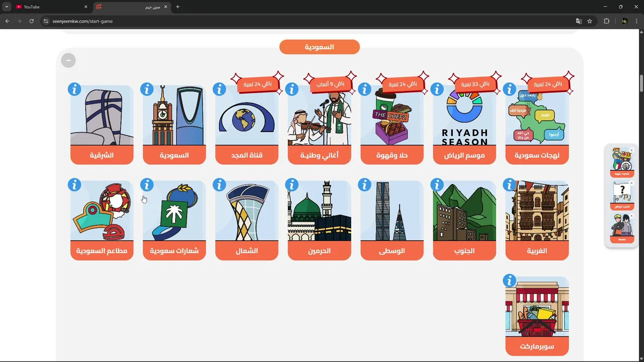Open info for الشرقية category
The height and width of the screenshot is (362, 644).
tap(74, 89)
